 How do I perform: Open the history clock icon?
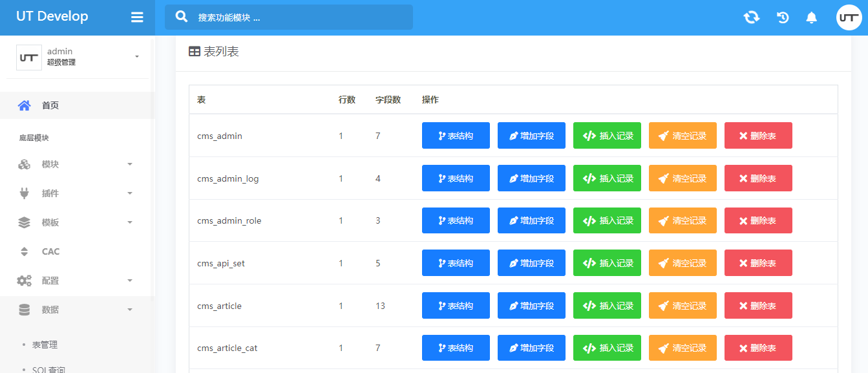coord(783,17)
